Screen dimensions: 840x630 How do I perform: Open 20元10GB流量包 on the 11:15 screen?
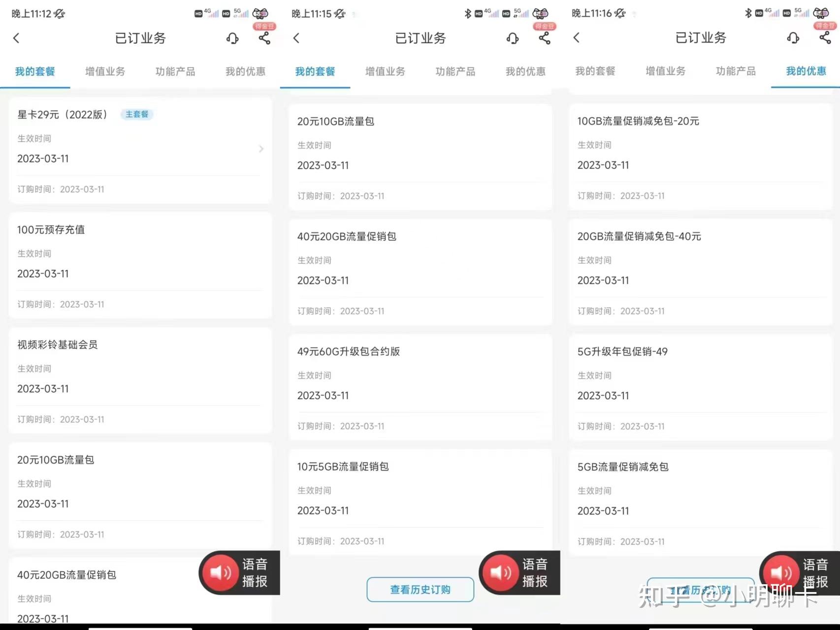pyautogui.click(x=420, y=157)
